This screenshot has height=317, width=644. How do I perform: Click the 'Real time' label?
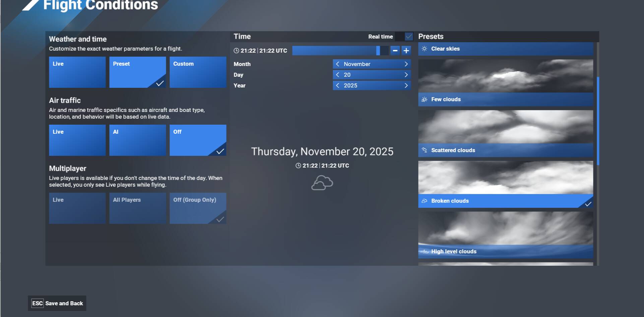pos(381,37)
